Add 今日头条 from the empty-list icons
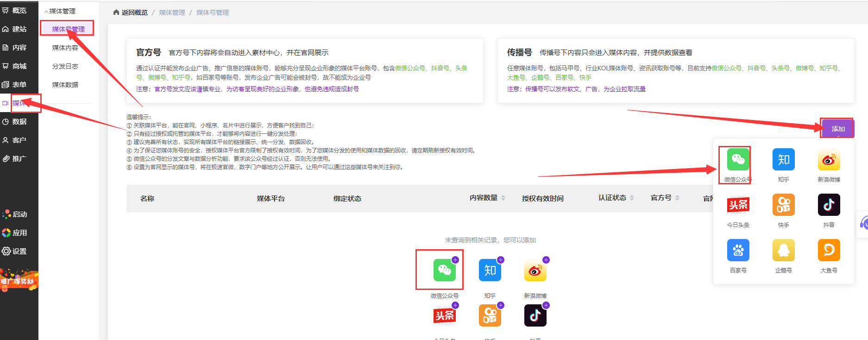Viewport: 868px width, 340px height. tap(444, 315)
